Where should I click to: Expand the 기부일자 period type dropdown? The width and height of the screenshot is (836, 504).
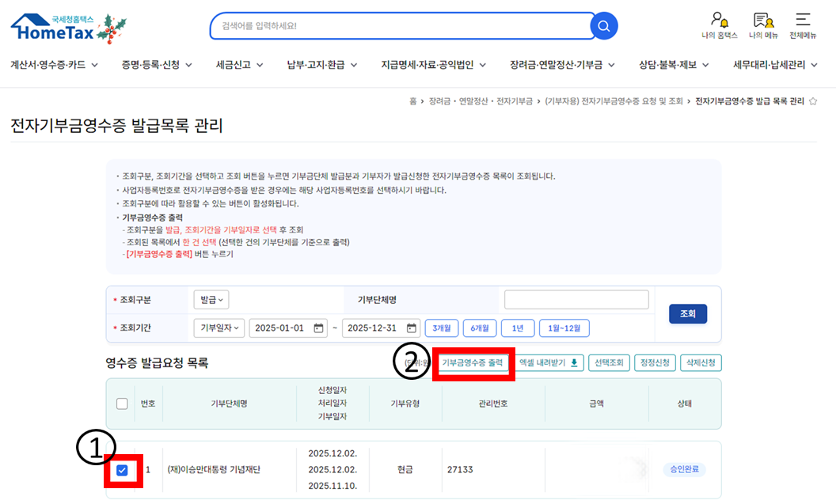[218, 328]
